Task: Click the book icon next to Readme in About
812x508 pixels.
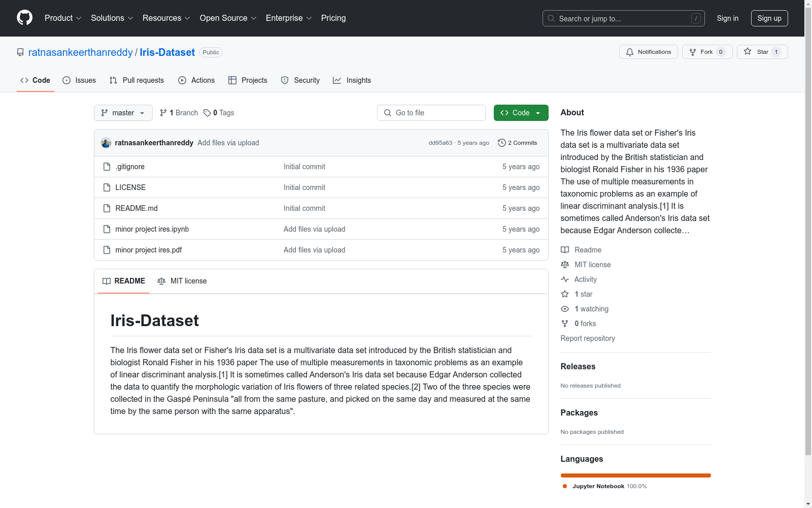Action: [x=565, y=250]
